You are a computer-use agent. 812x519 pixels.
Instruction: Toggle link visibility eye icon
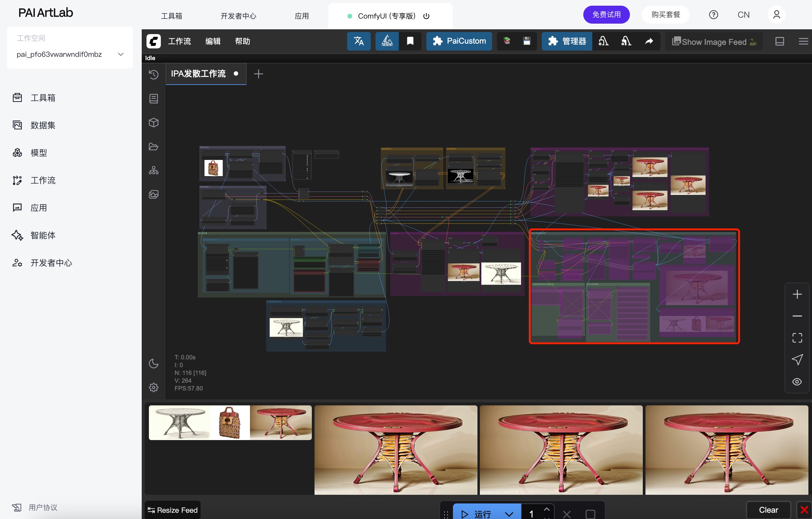tap(797, 381)
